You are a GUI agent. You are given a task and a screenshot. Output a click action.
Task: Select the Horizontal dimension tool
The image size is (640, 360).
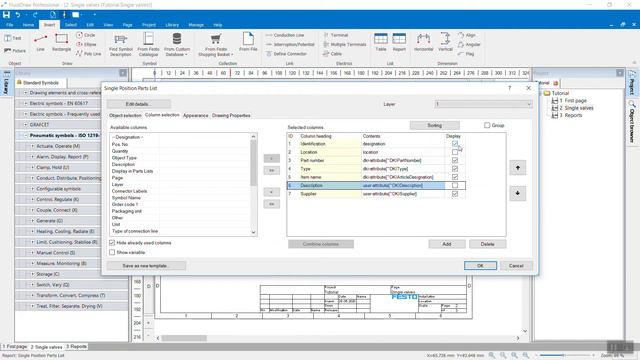coord(424,42)
